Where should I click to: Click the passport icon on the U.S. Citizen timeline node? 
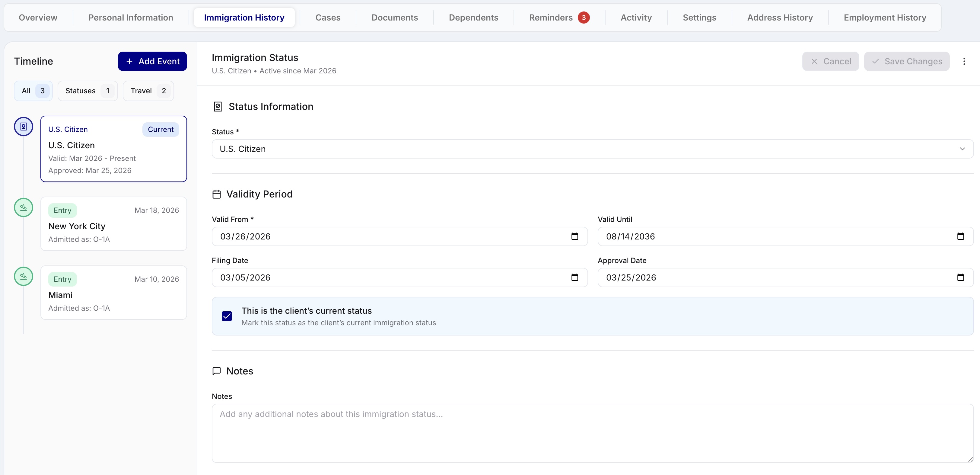pyautogui.click(x=23, y=127)
